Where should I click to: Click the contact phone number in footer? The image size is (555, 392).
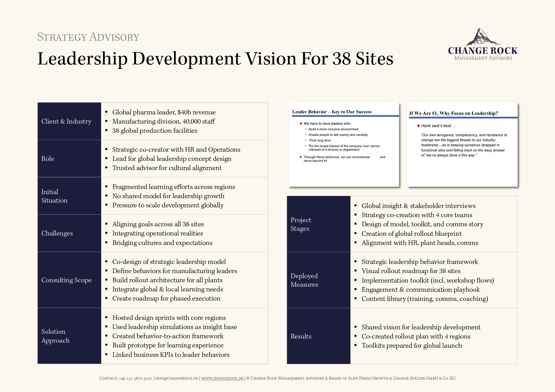135,378
